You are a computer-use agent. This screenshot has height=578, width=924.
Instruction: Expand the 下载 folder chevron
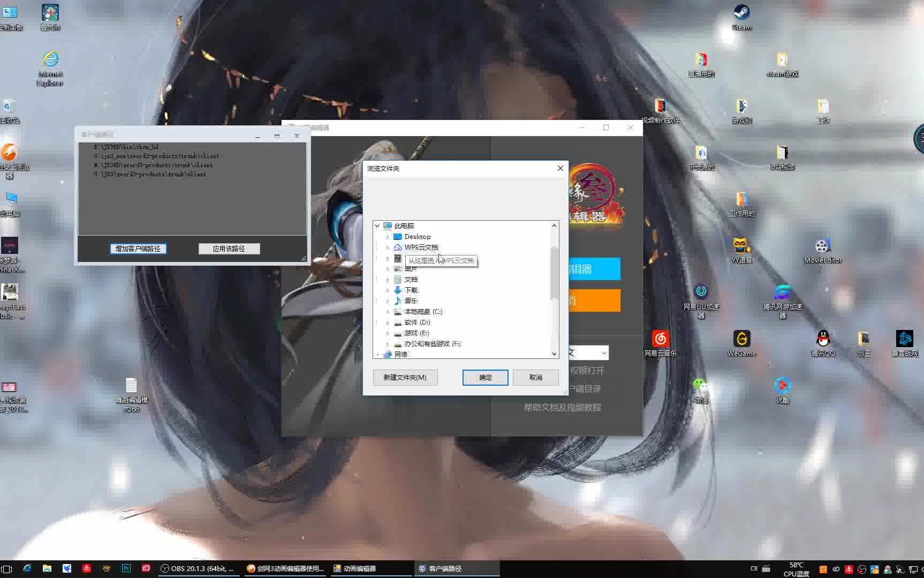coord(388,290)
